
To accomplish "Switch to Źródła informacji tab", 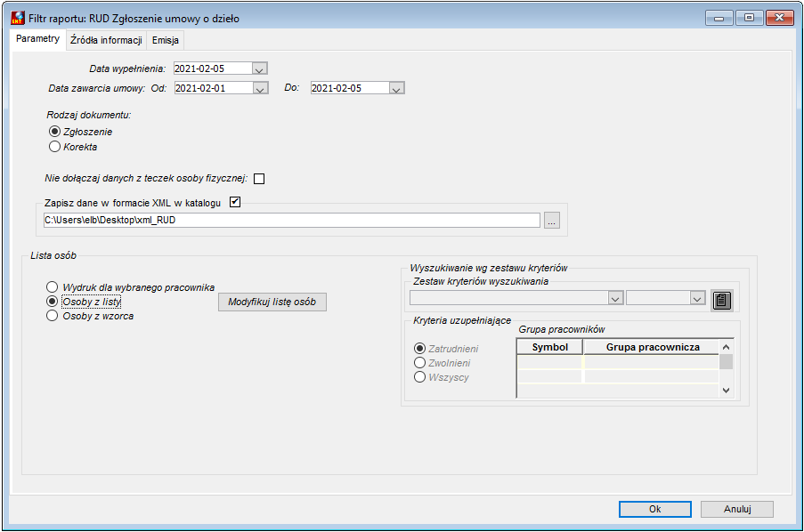I will tap(106, 40).
